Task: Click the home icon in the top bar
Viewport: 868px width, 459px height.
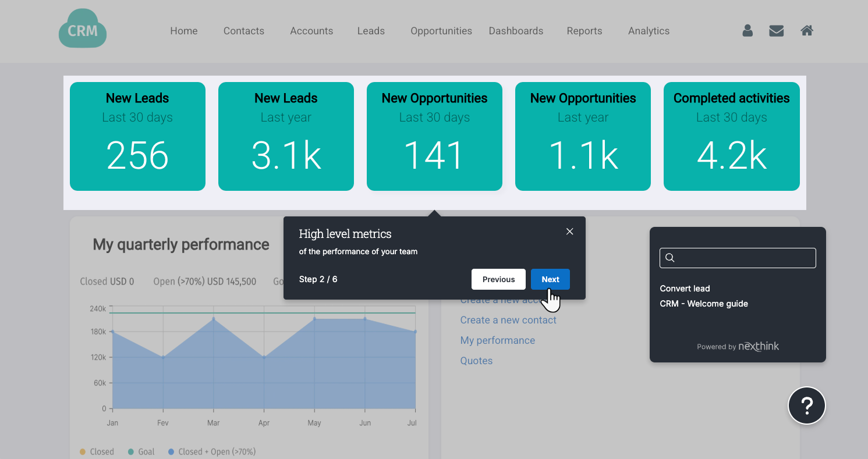Action: tap(806, 30)
